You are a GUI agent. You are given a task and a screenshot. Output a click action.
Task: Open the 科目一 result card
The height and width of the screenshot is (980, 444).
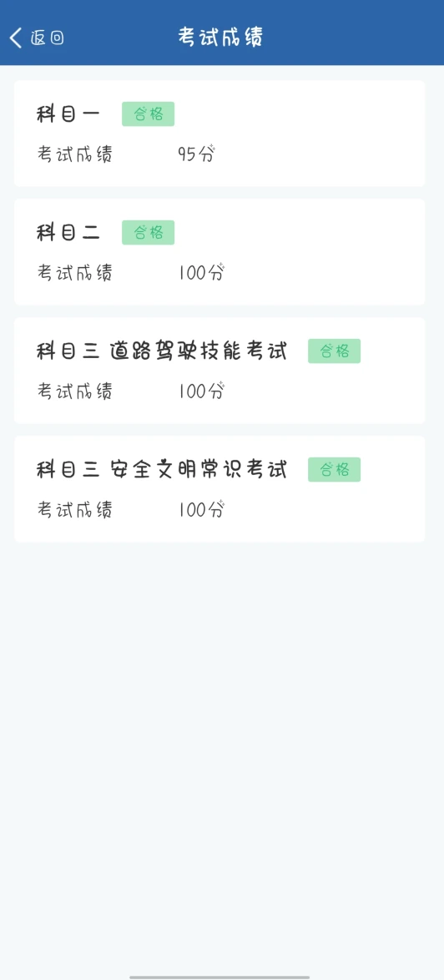point(219,133)
